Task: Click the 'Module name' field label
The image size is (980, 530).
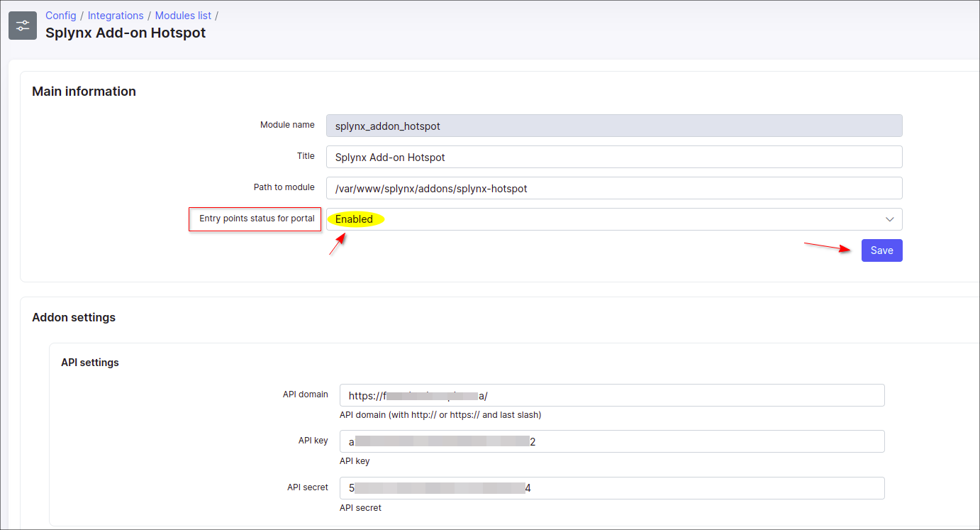Action: [287, 125]
